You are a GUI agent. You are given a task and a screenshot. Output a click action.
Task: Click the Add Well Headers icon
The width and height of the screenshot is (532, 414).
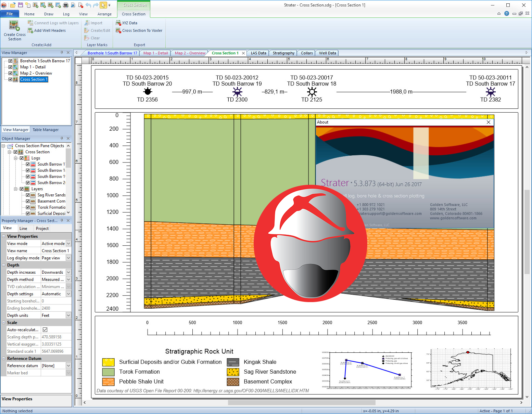pyautogui.click(x=30, y=30)
